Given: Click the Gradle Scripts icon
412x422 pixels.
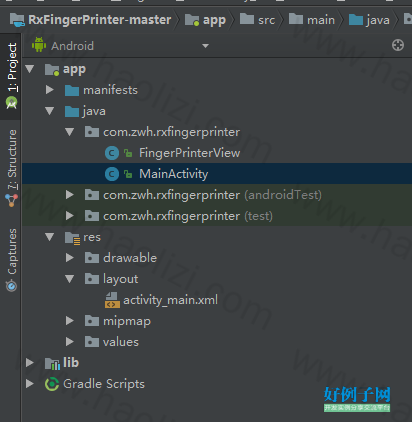Looking at the screenshot, I should [52, 384].
